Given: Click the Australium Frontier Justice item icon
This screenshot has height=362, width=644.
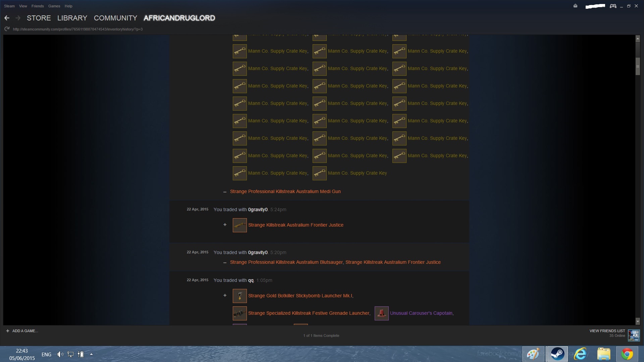Looking at the screenshot, I should (239, 225).
